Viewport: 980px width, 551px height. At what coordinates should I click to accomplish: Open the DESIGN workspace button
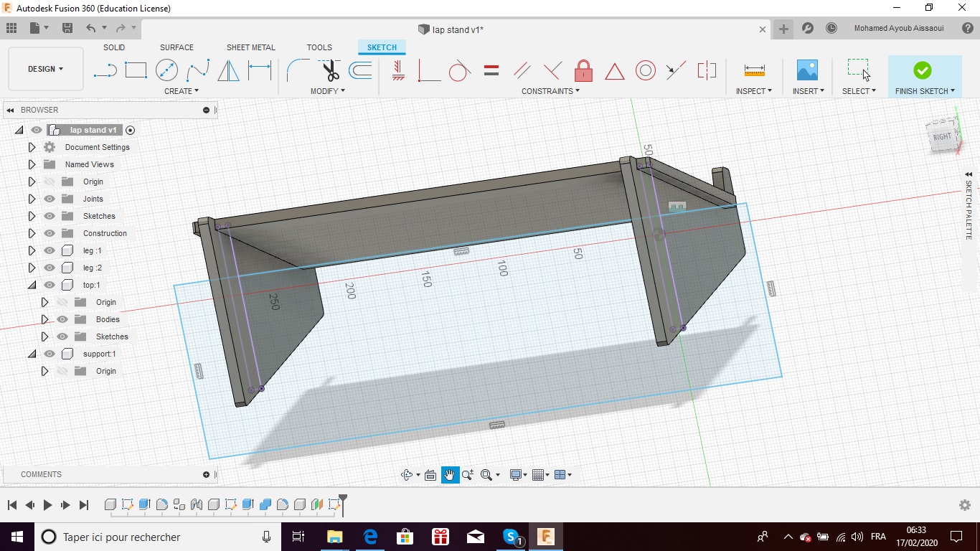45,69
